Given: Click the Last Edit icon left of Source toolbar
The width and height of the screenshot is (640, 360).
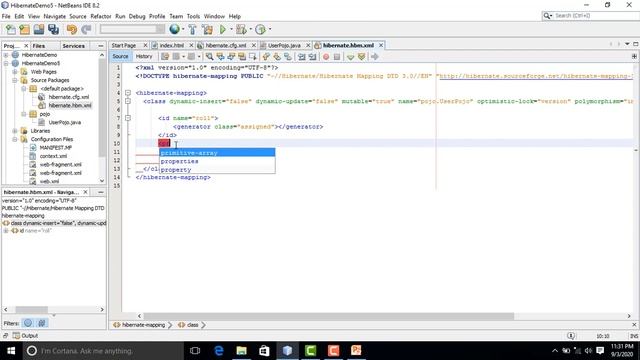Looking at the screenshot, I should (x=165, y=57).
